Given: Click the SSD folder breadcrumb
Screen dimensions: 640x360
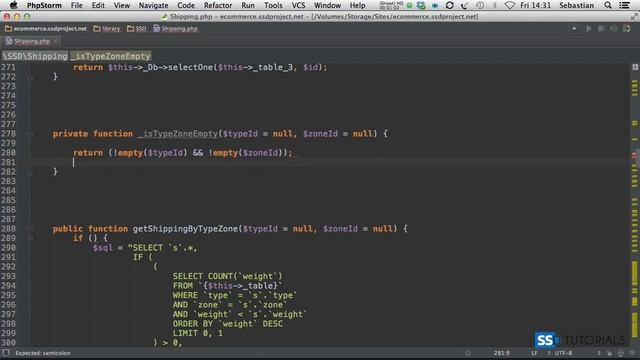Looking at the screenshot, I should (x=137, y=29).
